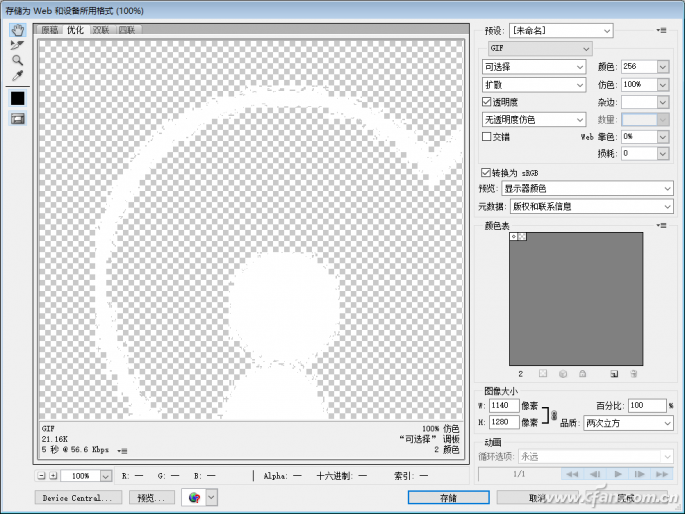The height and width of the screenshot is (514, 685).
Task: Click the 百分比 100 input field
Action: [647, 405]
